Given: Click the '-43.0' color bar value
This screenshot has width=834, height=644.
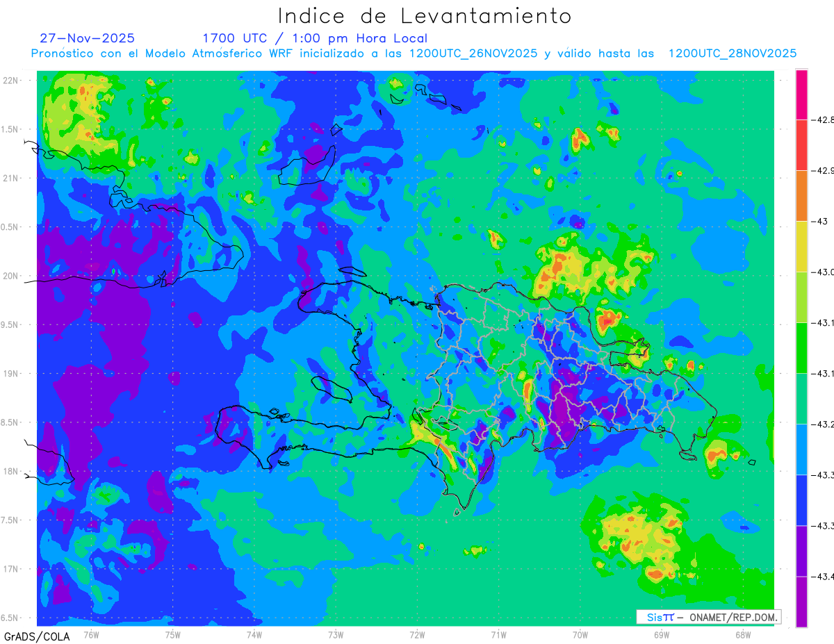Looking at the screenshot, I should pyautogui.click(x=824, y=272).
